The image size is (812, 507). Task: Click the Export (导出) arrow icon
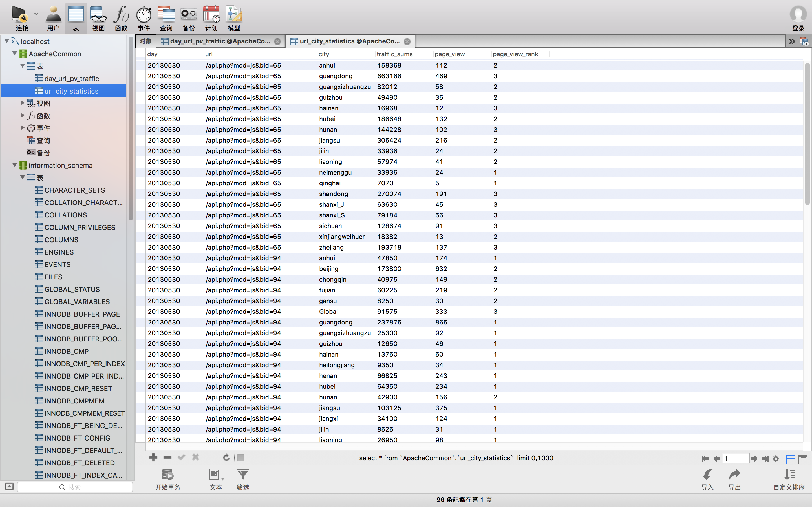[734, 475]
